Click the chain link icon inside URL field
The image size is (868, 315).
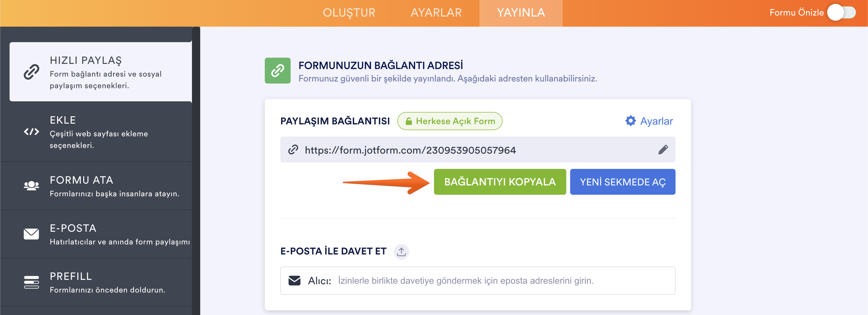(x=293, y=149)
